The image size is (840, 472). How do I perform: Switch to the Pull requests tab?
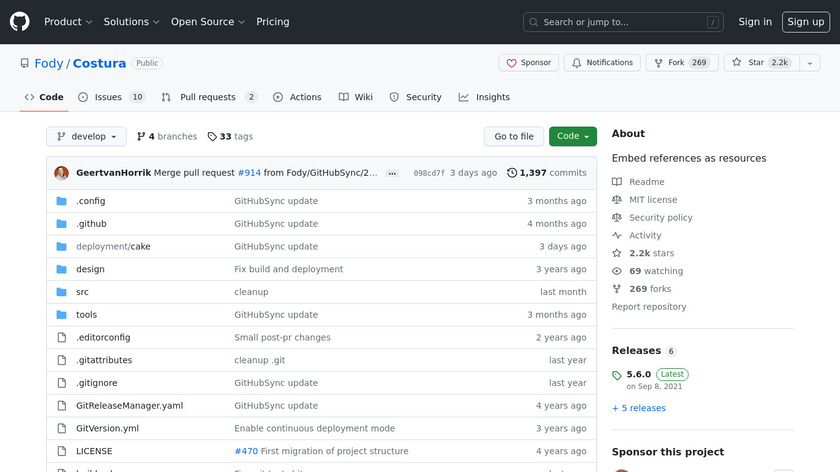point(209,97)
